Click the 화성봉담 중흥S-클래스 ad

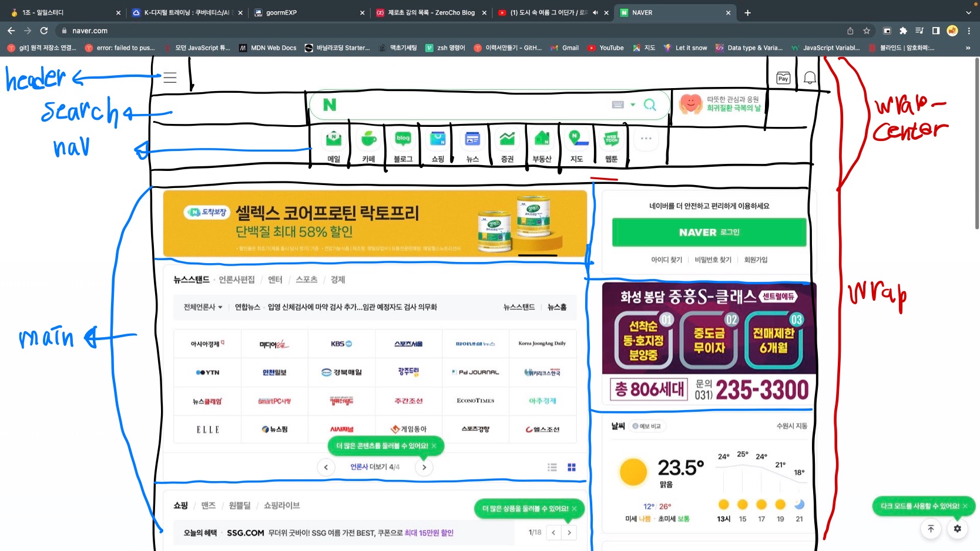(709, 343)
